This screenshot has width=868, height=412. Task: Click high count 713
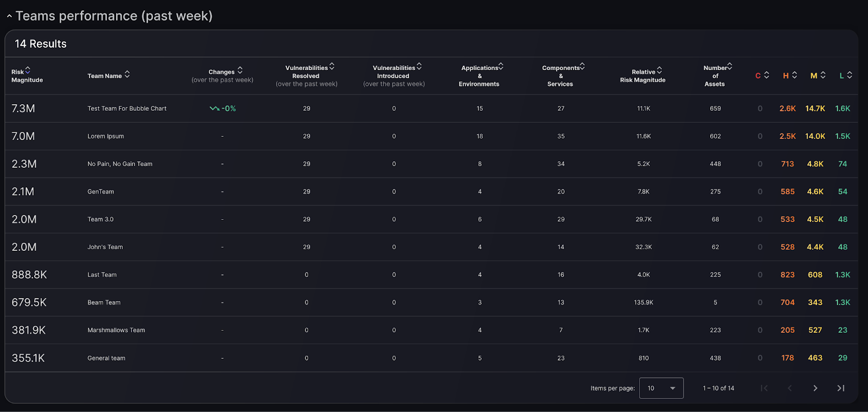click(788, 164)
